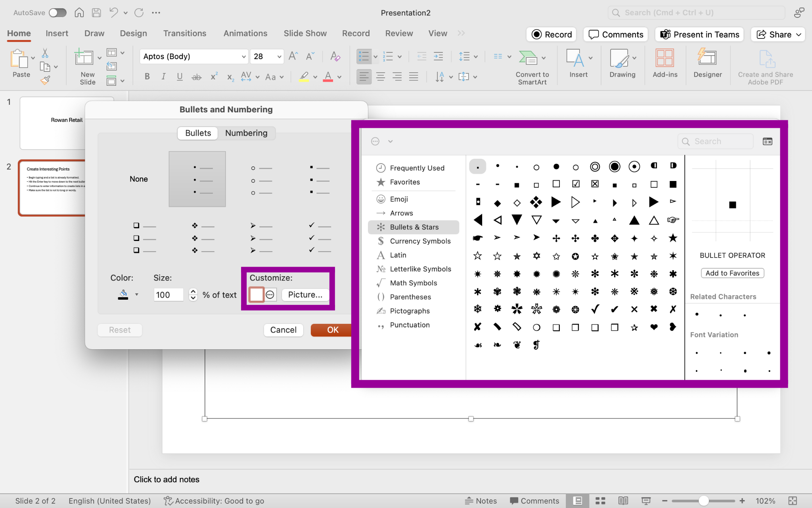812x508 pixels.
Task: Click the Save disk icon
Action: click(x=96, y=13)
